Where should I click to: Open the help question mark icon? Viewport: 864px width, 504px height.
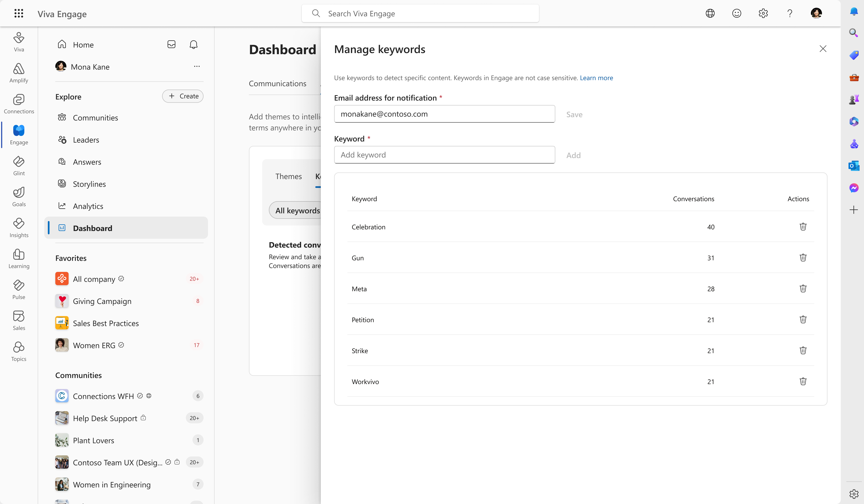[790, 13]
